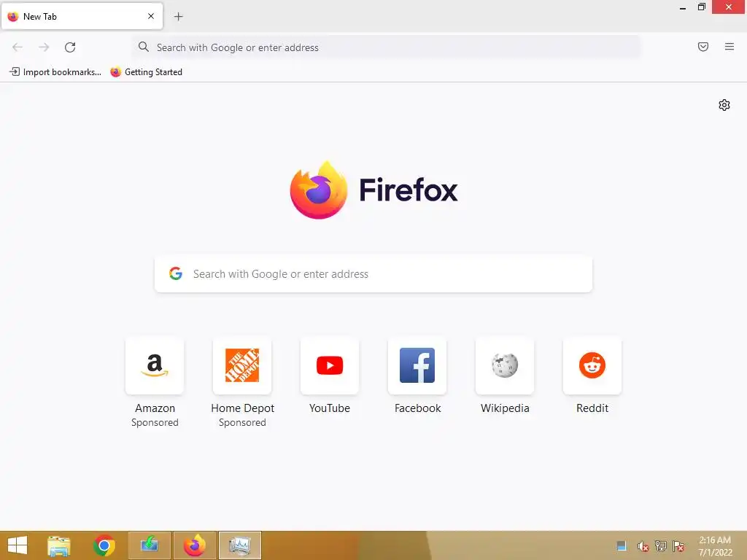The width and height of the screenshot is (747, 560).
Task: Go forward using the forward arrow
Action: pos(44,47)
